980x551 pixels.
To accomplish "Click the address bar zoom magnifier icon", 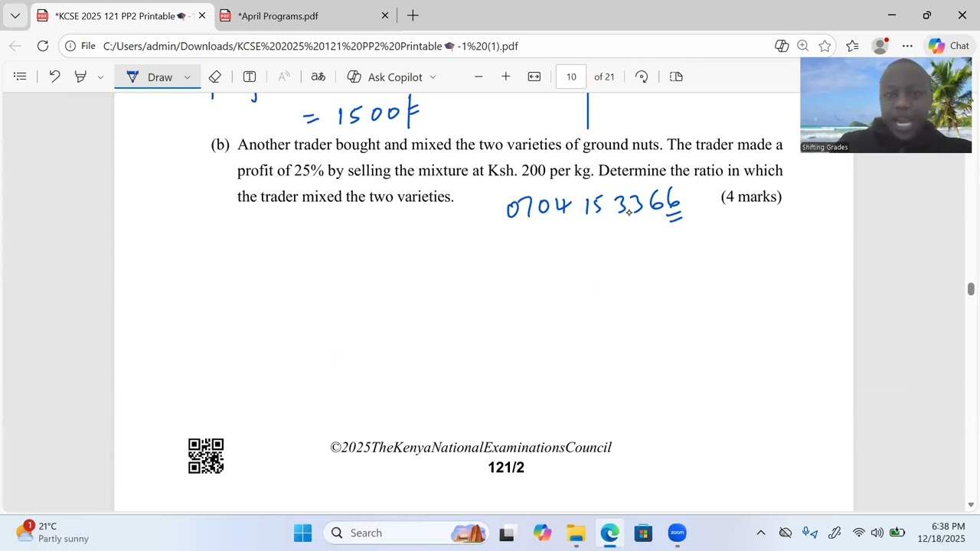I will coord(803,46).
